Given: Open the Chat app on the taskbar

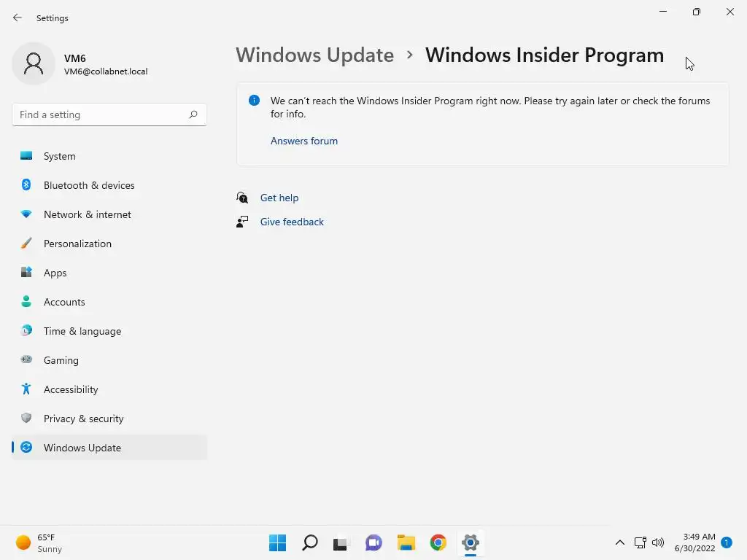Looking at the screenshot, I should [373, 542].
